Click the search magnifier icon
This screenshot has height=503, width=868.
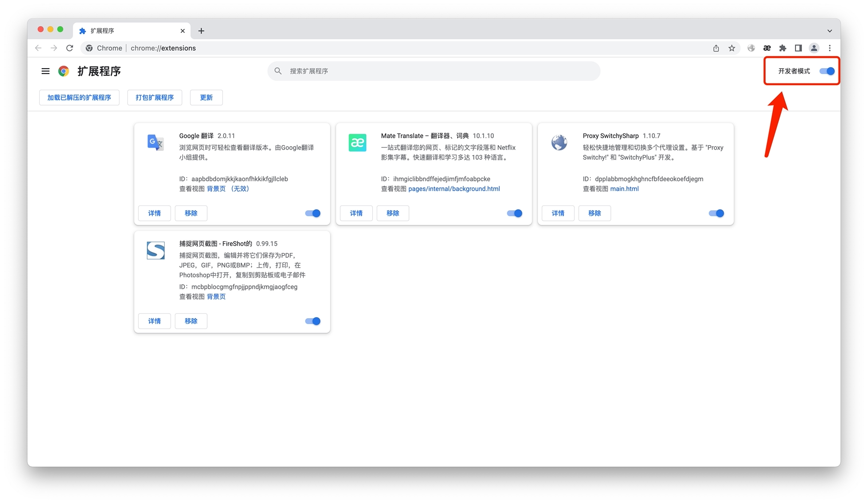click(278, 71)
